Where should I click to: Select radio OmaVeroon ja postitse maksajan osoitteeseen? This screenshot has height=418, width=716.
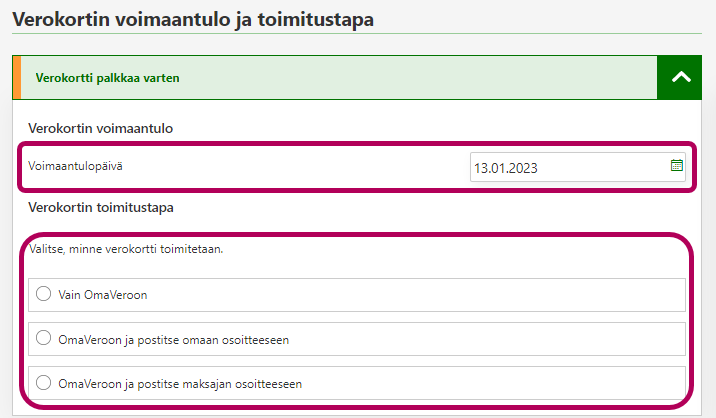[x=43, y=382]
